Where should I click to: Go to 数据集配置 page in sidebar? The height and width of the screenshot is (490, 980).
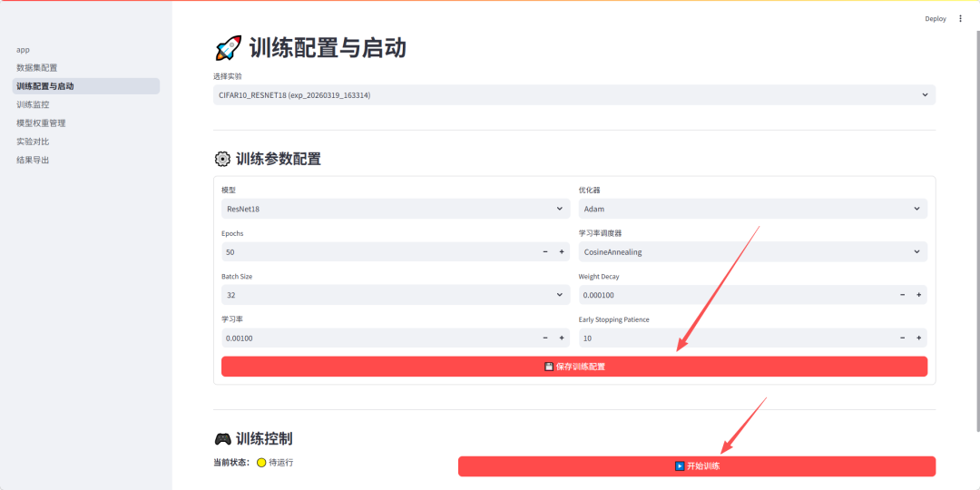[37, 68]
